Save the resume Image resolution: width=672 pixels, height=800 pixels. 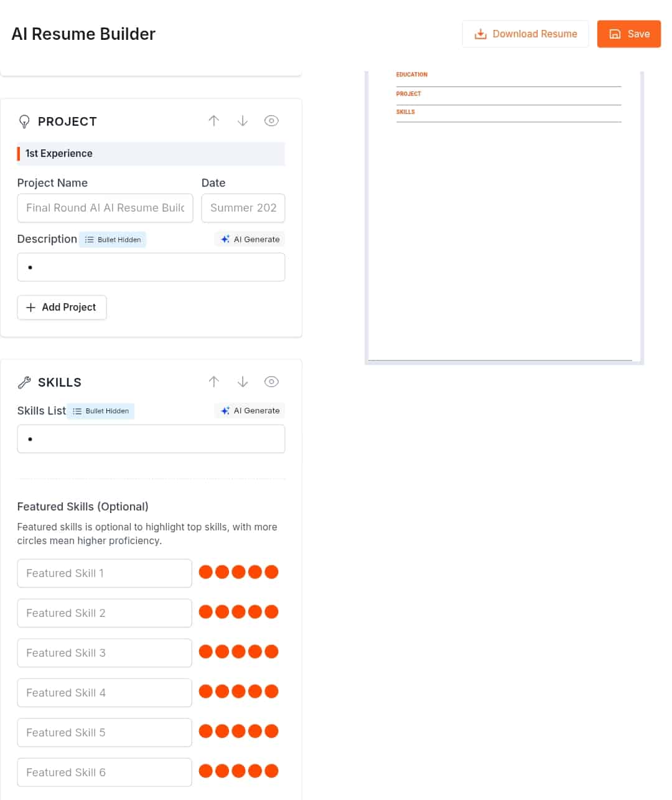(x=629, y=34)
